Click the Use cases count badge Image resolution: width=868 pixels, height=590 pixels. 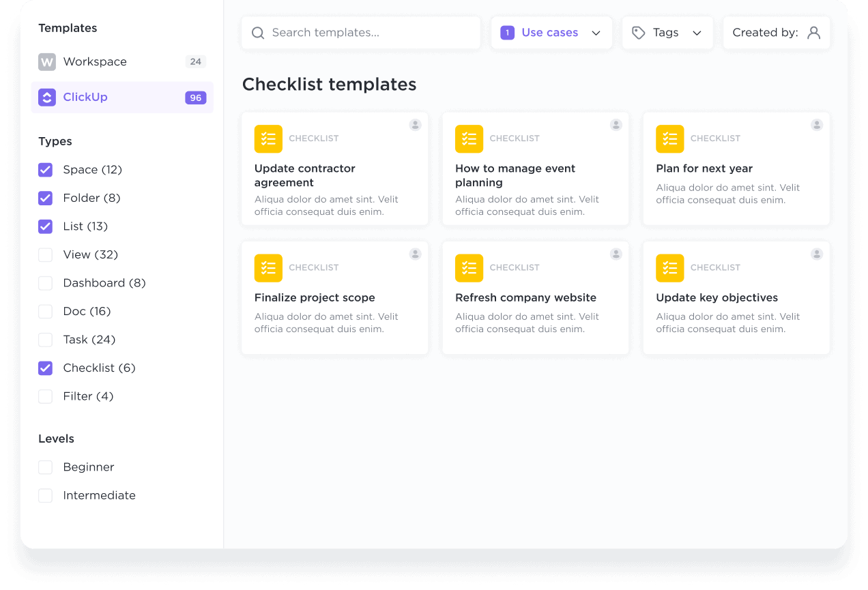[x=507, y=32]
